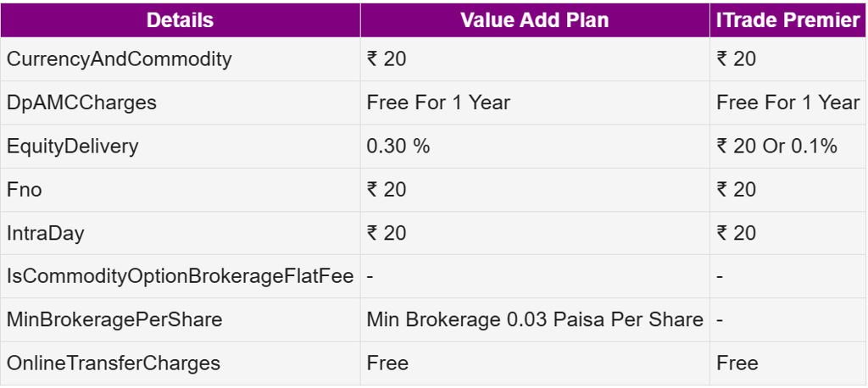
Task: Select the MinBrokeragePerShare row label
Action: pos(114,319)
